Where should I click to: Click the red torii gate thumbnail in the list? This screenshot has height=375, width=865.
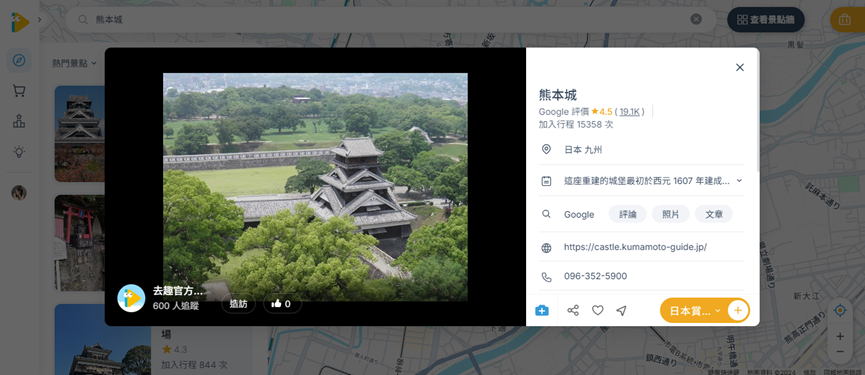click(79, 243)
